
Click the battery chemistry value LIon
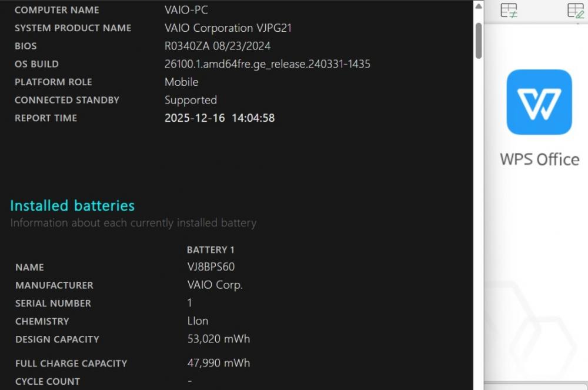coord(198,321)
